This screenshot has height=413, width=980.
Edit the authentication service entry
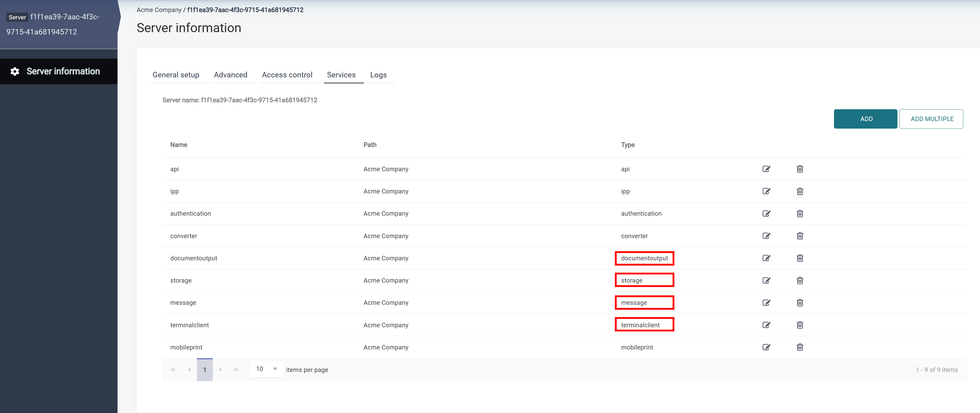[766, 214]
